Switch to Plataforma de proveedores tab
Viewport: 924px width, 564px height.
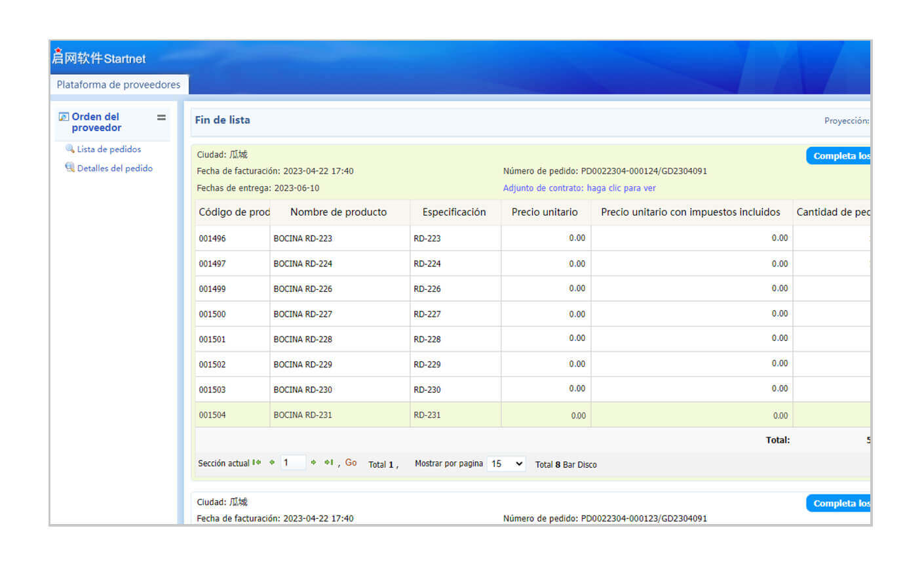tap(119, 85)
